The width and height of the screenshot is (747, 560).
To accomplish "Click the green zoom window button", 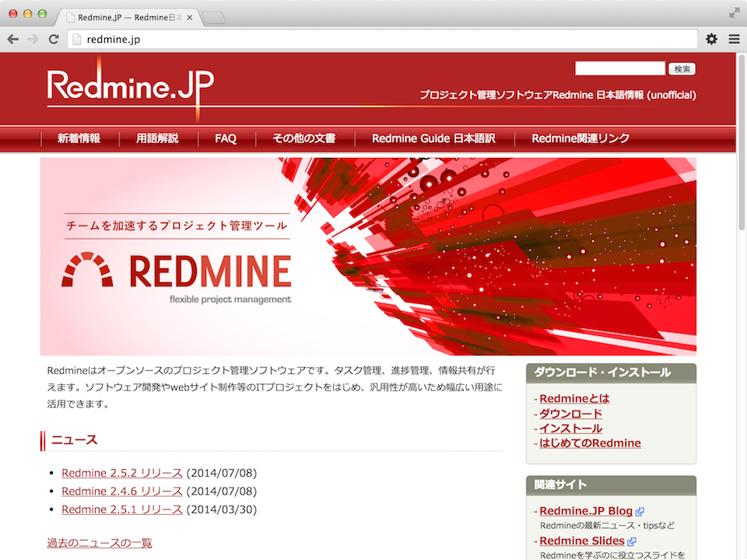I will click(42, 14).
